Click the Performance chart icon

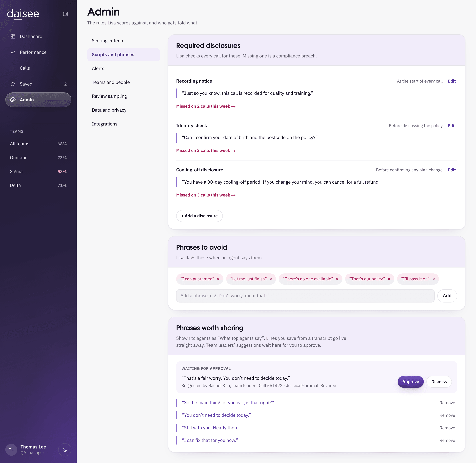pos(13,52)
